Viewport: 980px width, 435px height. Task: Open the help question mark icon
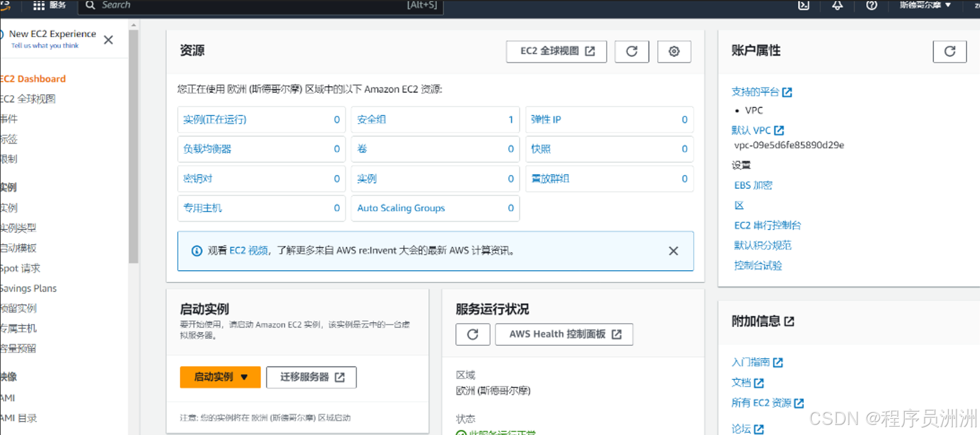click(872, 6)
